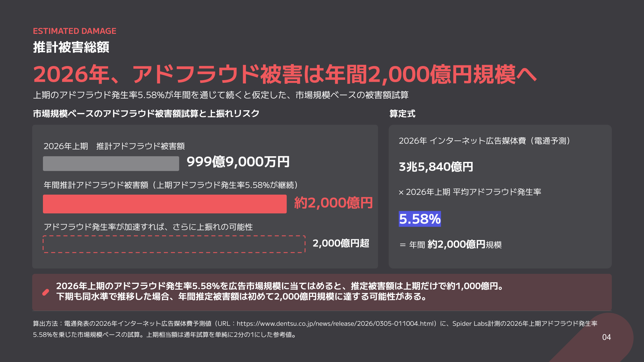Select the 3兆5,840億円 figure
The height and width of the screenshot is (362, 644).
tap(436, 167)
